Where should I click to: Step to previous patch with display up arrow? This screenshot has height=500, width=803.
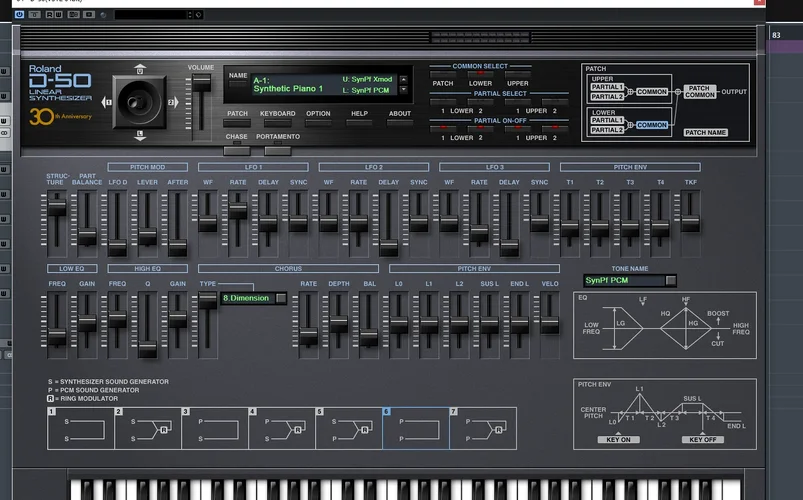404,80
